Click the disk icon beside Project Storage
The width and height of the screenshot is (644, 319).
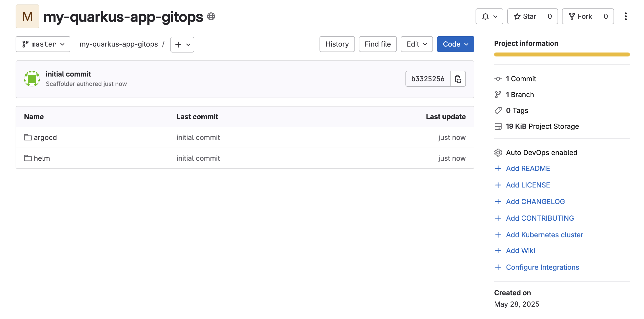point(498,126)
